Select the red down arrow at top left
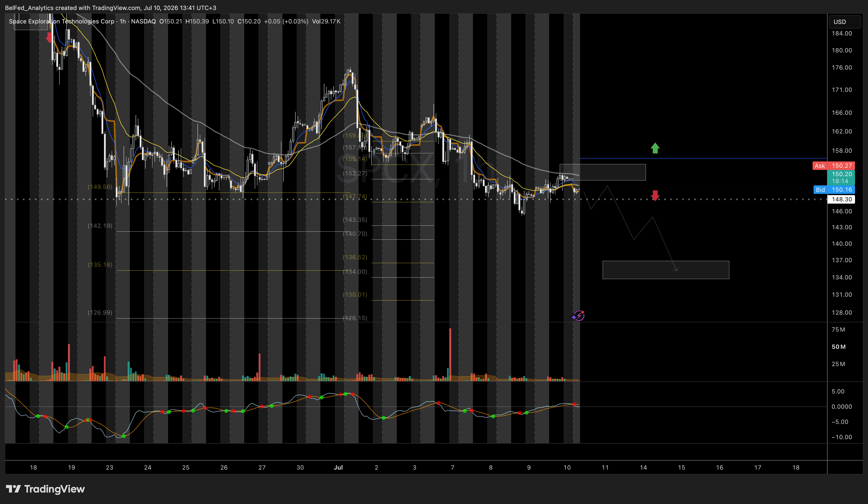 click(49, 37)
